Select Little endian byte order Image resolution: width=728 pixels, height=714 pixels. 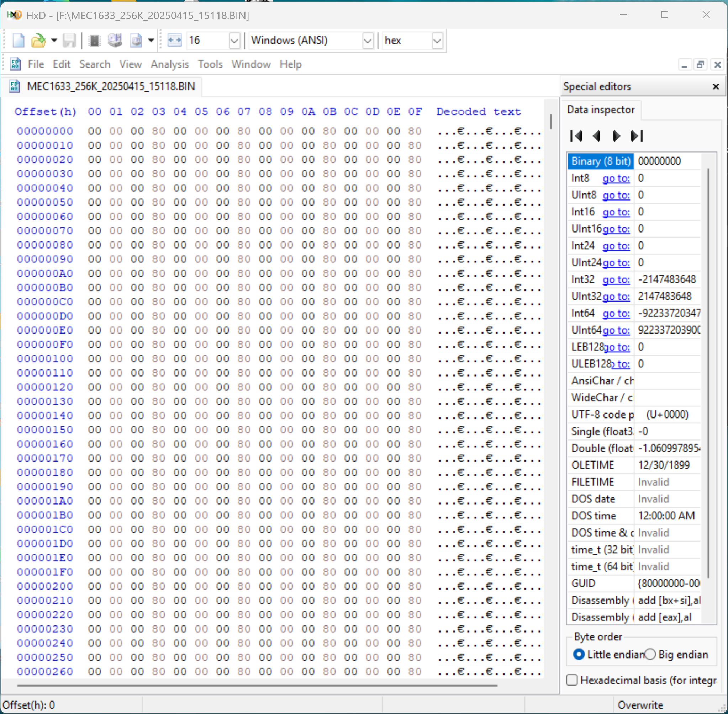pos(579,654)
